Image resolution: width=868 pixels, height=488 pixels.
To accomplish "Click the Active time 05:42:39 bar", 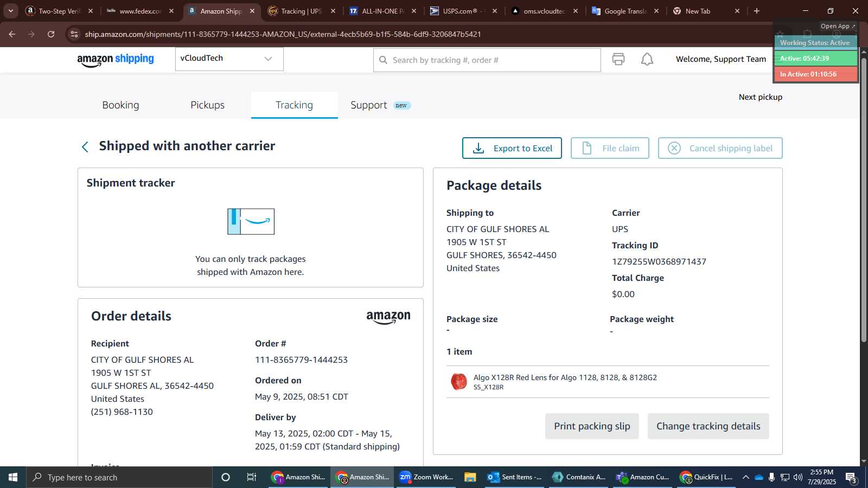I will pyautogui.click(x=815, y=59).
